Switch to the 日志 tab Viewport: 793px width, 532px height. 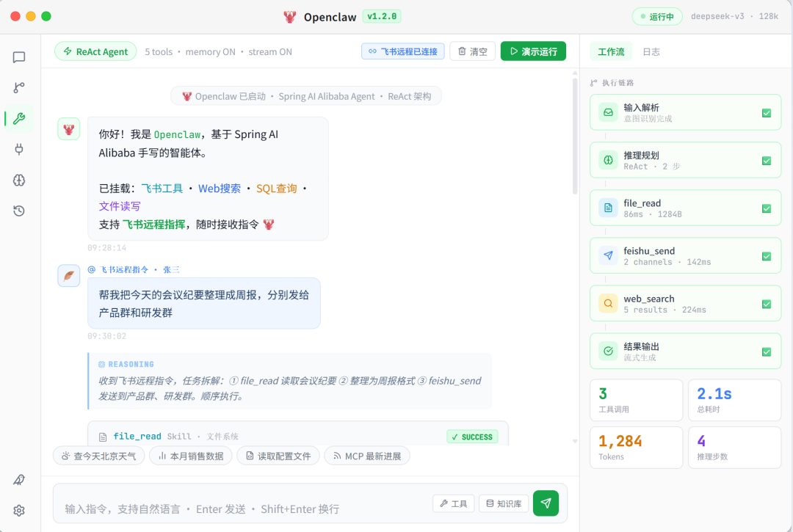[651, 51]
